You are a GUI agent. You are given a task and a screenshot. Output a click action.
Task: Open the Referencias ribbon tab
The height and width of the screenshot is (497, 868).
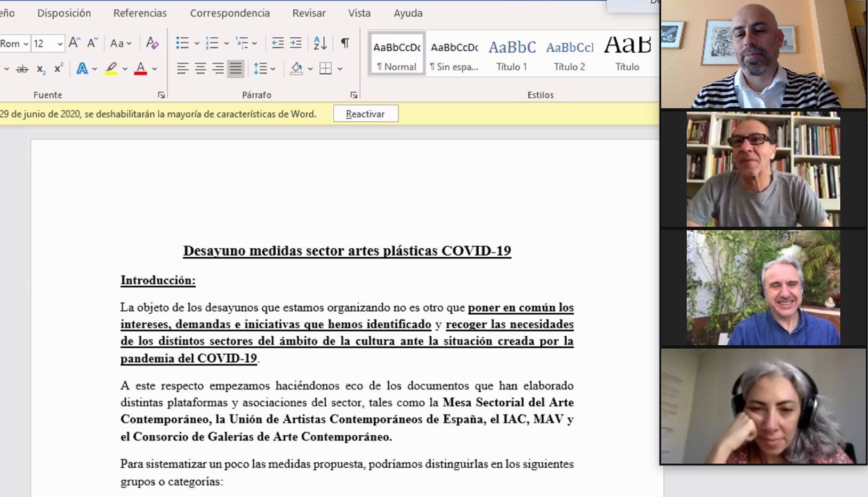[x=140, y=13]
